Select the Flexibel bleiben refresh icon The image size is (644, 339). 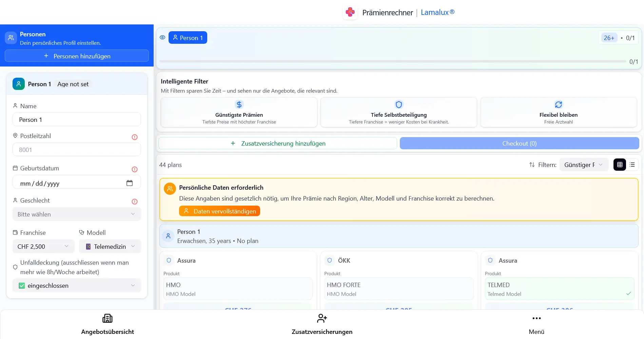[558, 105]
